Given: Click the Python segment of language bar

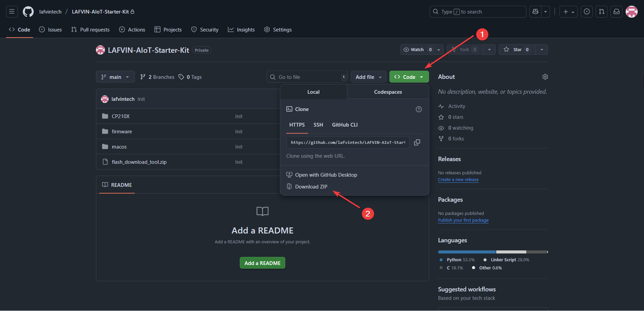Looking at the screenshot, I should click(467, 252).
